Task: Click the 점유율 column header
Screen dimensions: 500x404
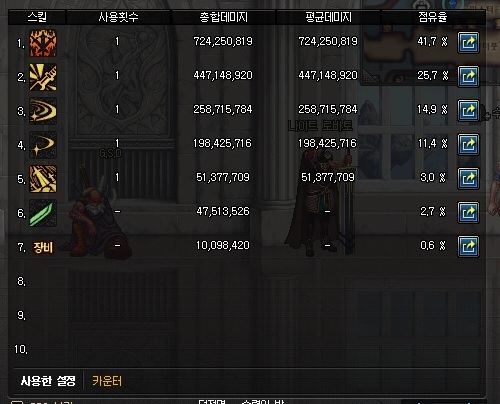Action: 433,17
